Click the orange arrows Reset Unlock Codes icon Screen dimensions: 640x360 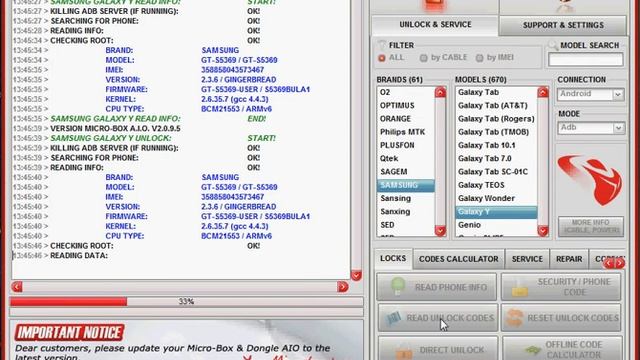point(514,318)
